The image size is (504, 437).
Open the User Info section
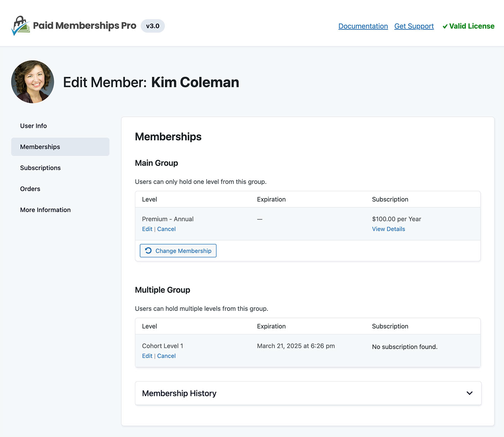click(x=33, y=126)
